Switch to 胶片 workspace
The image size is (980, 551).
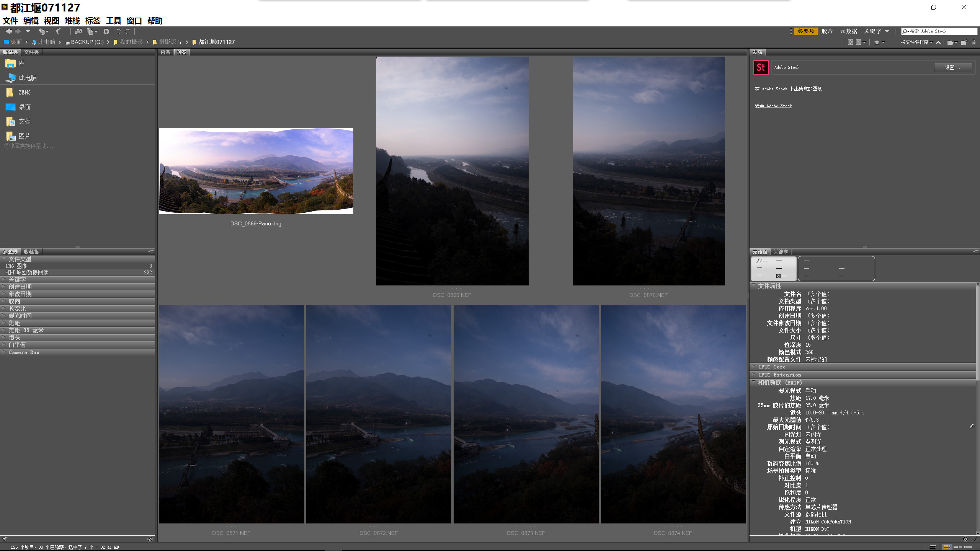tap(827, 31)
